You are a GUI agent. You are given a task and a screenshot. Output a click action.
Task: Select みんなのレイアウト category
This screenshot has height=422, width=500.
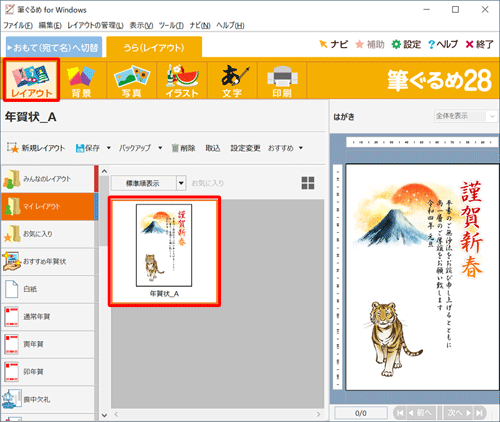click(48, 179)
